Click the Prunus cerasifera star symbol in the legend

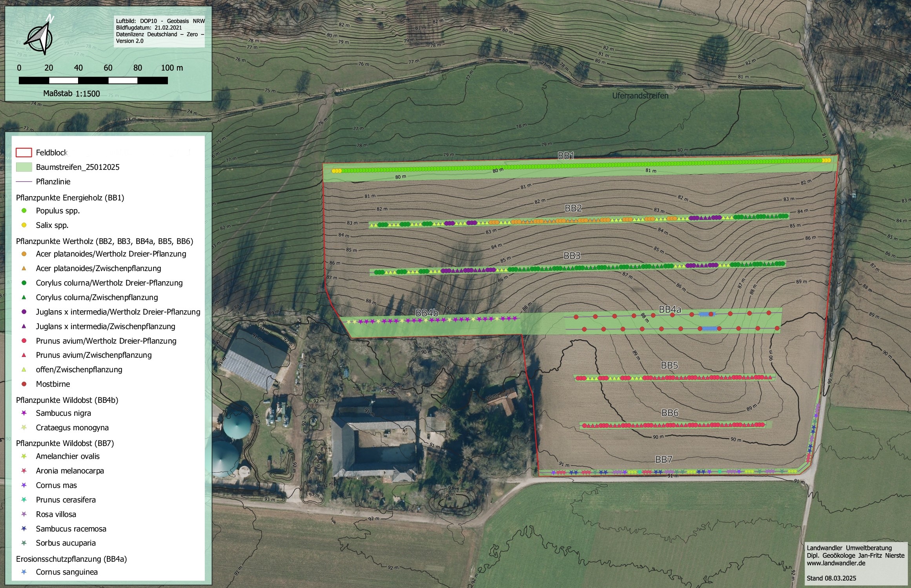24,500
